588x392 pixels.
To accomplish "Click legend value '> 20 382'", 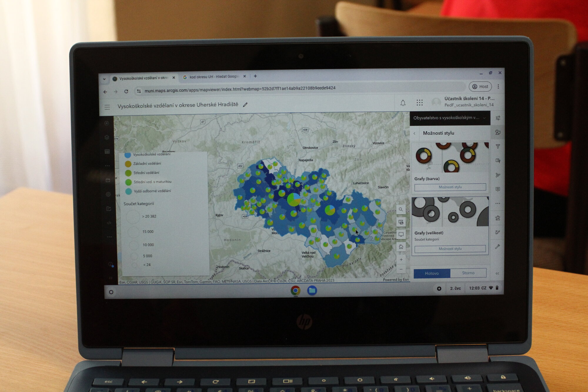I will click(x=149, y=216).
